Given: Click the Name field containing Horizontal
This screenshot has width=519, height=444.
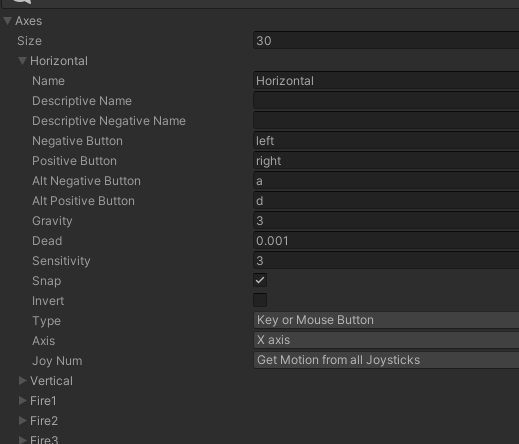Looking at the screenshot, I should tap(386, 81).
